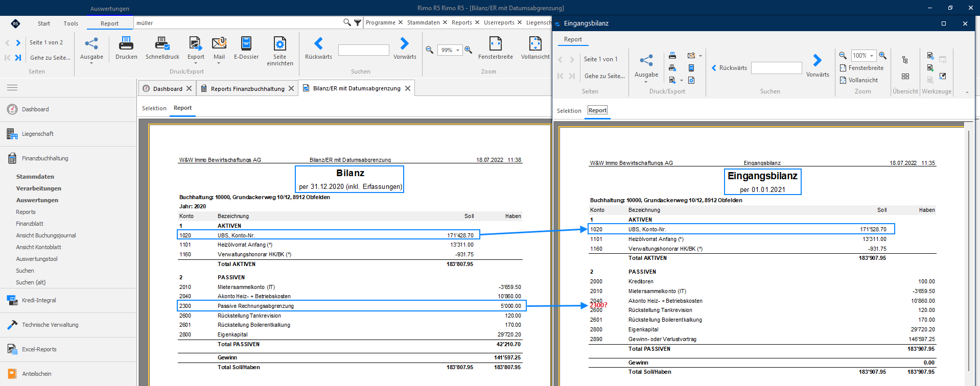Zoom in with the magnifier plus icon in main window
The width and height of the screenshot is (980, 386).
click(x=468, y=50)
